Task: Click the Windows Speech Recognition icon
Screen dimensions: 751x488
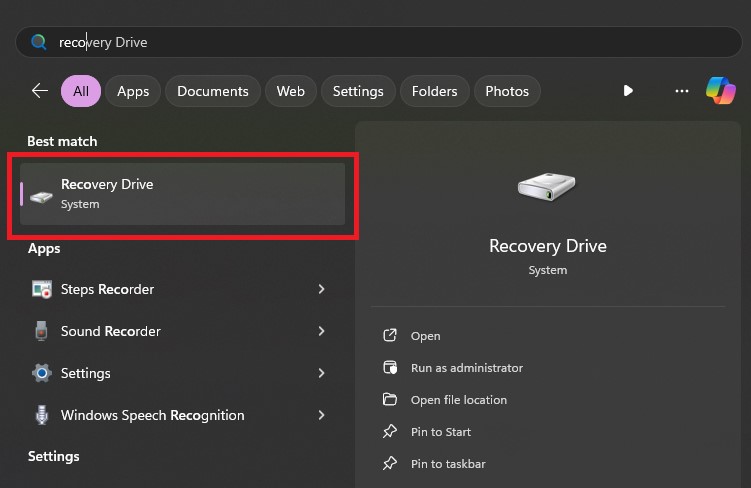Action: click(42, 415)
